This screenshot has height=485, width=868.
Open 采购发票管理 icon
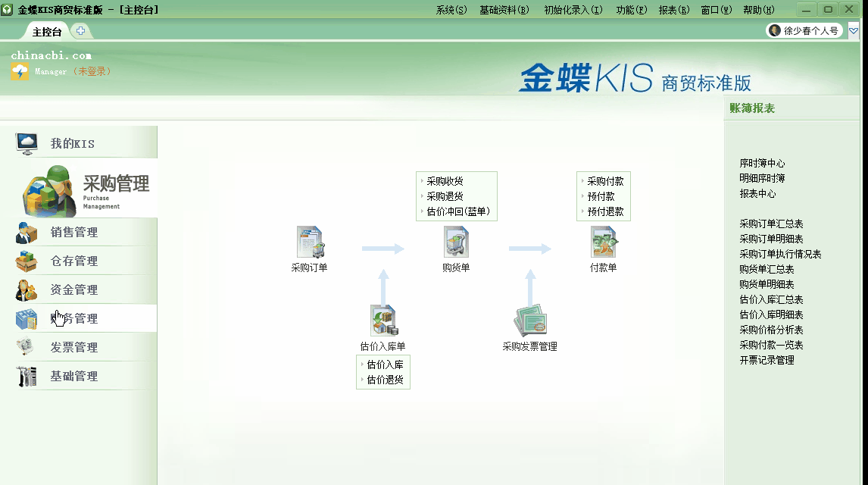tap(530, 318)
